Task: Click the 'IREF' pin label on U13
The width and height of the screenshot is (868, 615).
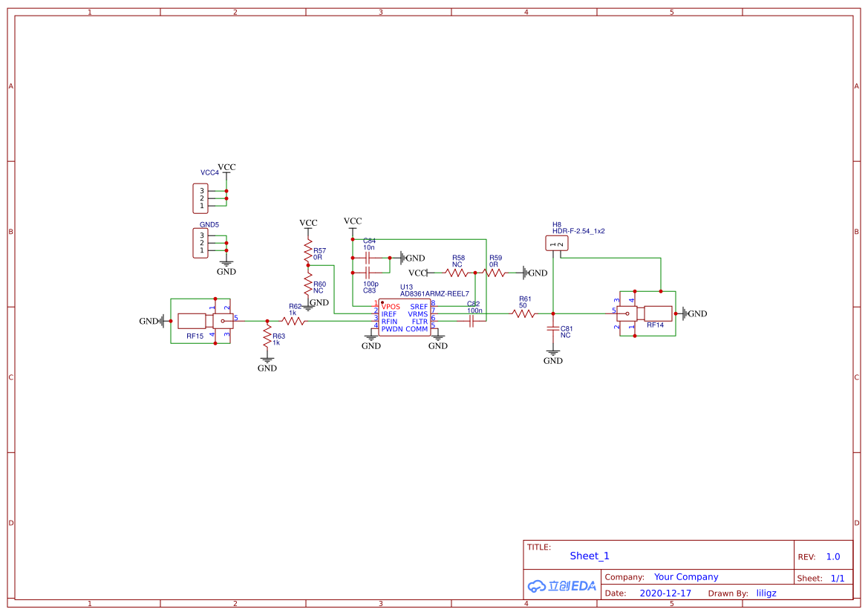Action: click(389, 314)
